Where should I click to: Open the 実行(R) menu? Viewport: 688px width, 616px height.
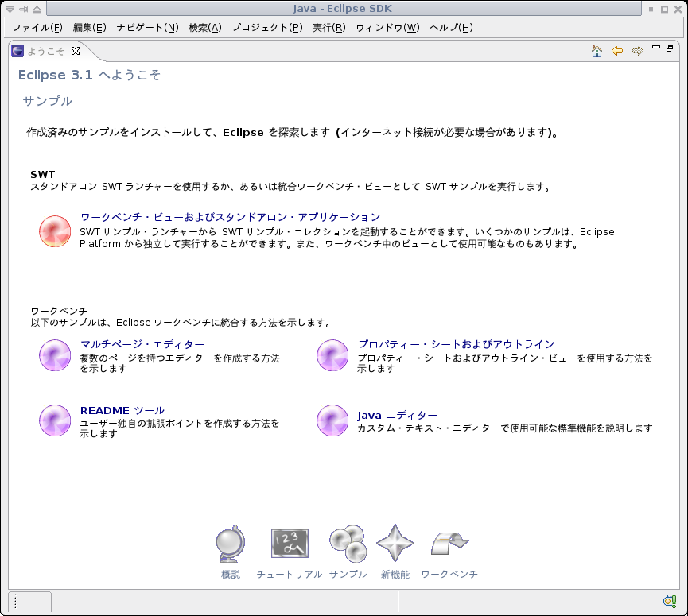tap(329, 28)
